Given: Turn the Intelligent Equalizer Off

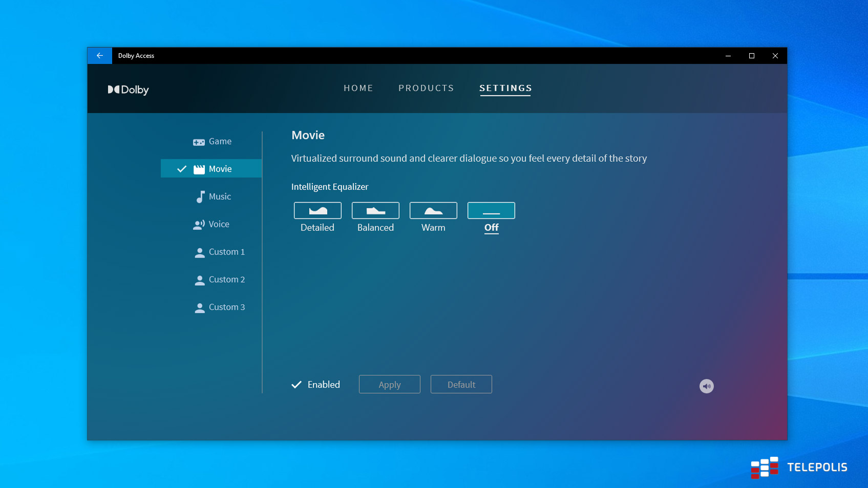Looking at the screenshot, I should click(491, 210).
